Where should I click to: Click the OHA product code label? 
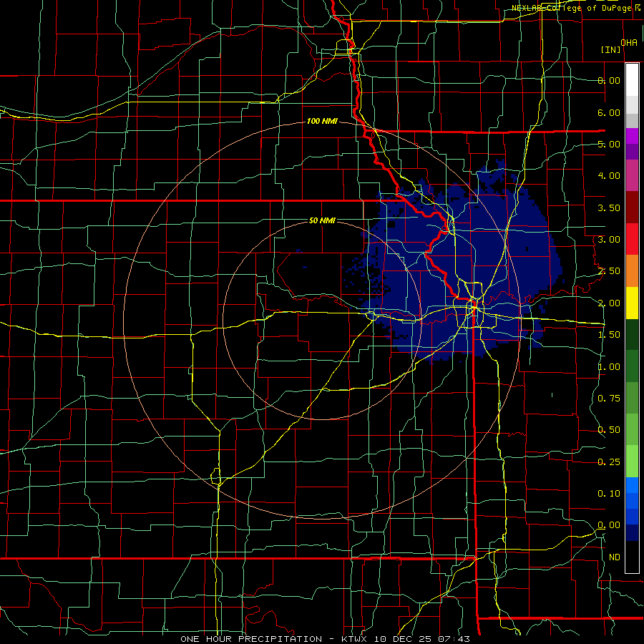click(629, 43)
